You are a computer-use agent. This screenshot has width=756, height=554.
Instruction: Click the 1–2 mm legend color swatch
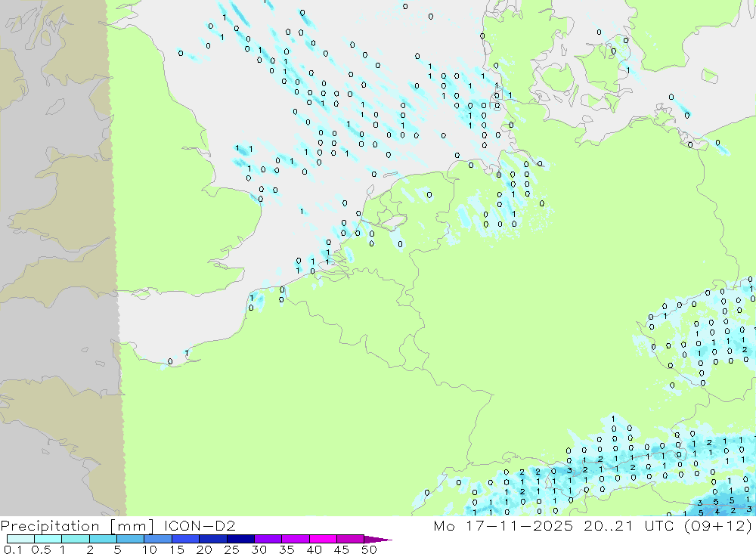click(76, 539)
